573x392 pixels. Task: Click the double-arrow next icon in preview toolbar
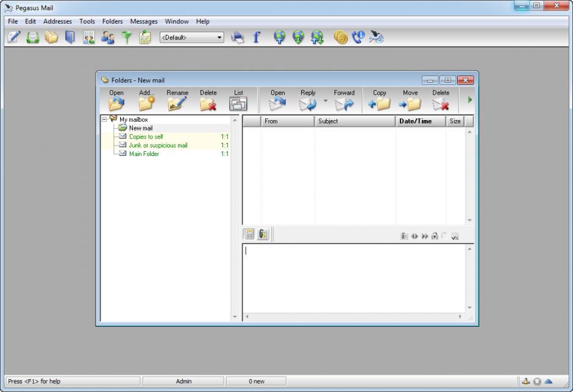tap(425, 237)
